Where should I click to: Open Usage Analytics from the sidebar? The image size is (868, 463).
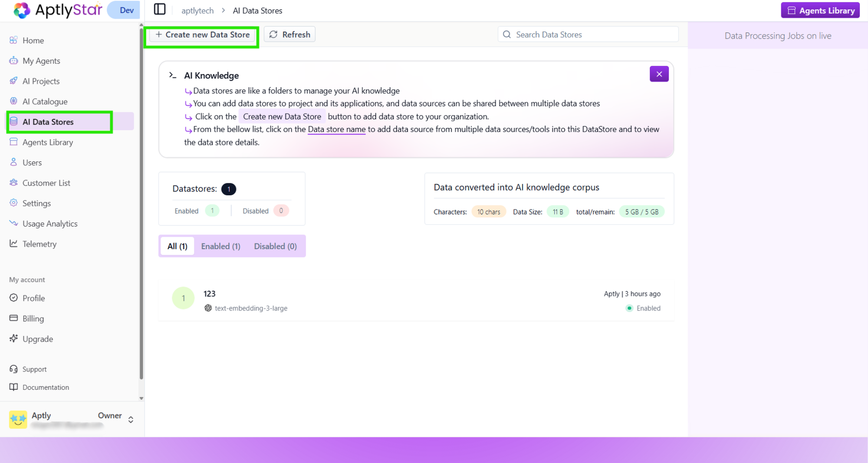click(x=50, y=223)
